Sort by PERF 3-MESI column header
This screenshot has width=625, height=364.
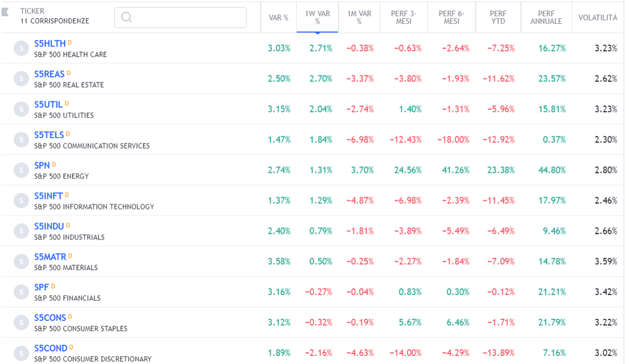(x=403, y=18)
